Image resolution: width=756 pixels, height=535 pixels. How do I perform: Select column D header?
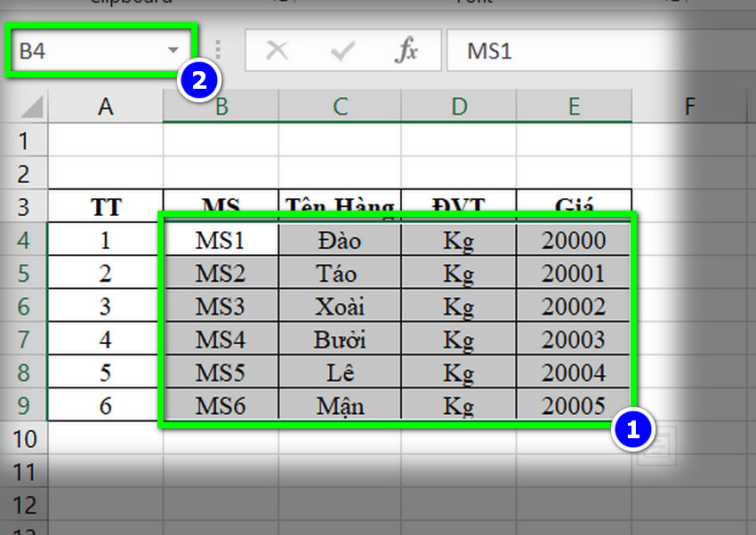(x=459, y=106)
